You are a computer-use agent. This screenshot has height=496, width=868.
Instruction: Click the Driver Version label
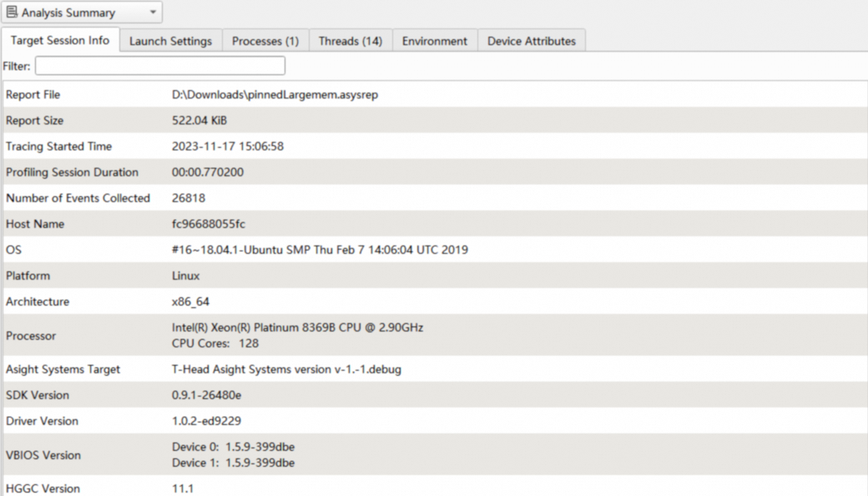tap(42, 422)
